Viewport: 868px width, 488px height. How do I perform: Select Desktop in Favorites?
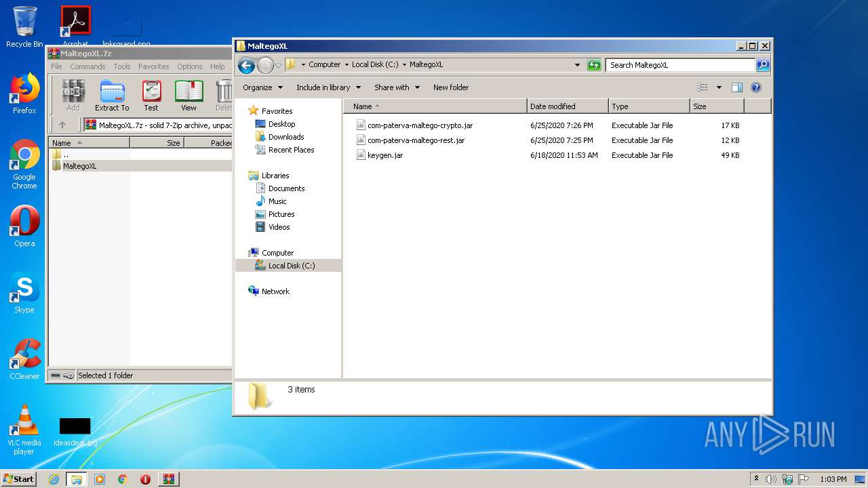click(281, 124)
